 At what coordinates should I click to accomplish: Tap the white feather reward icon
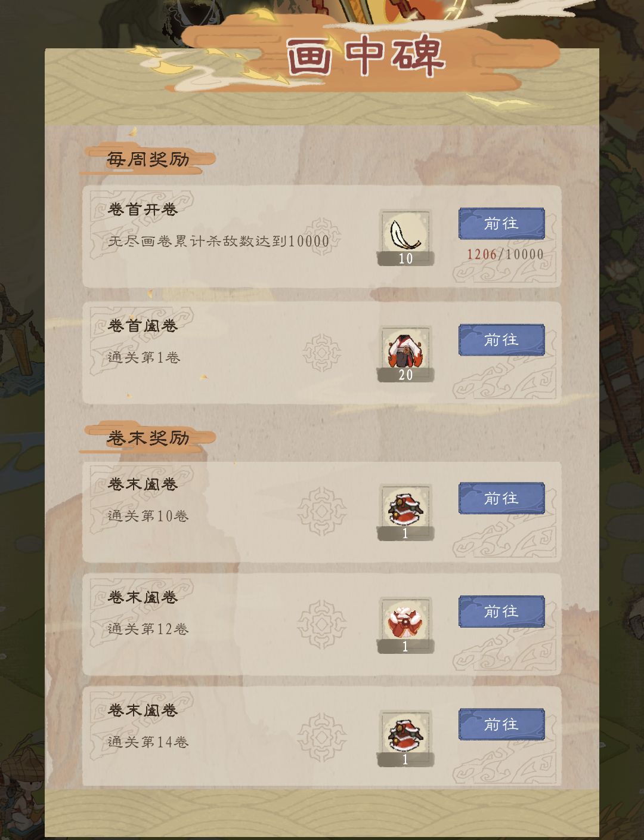pos(405,237)
